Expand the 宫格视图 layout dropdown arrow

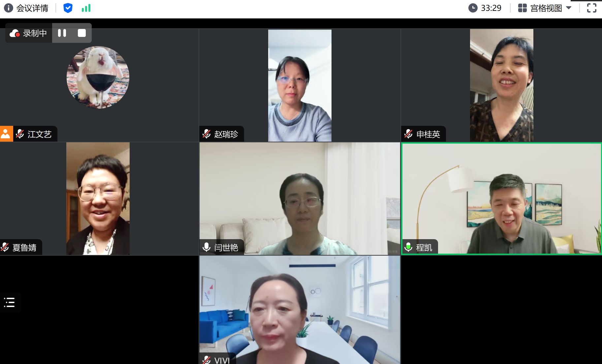click(569, 8)
